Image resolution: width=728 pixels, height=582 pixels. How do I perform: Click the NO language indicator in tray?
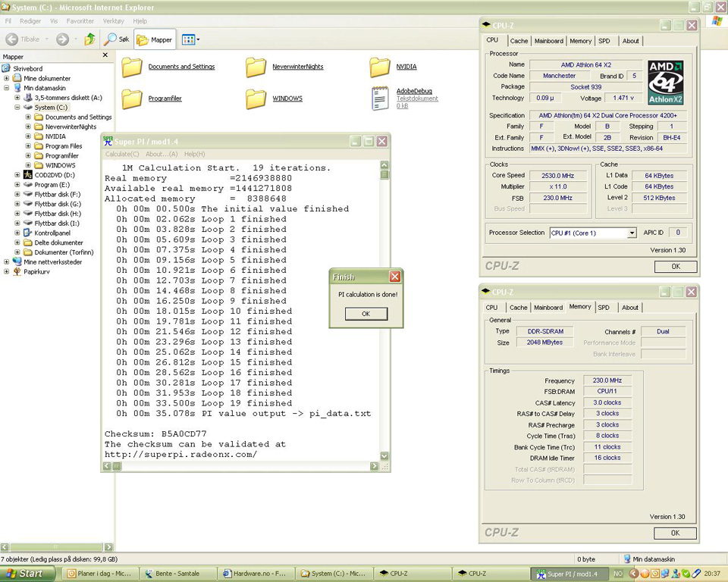point(618,574)
